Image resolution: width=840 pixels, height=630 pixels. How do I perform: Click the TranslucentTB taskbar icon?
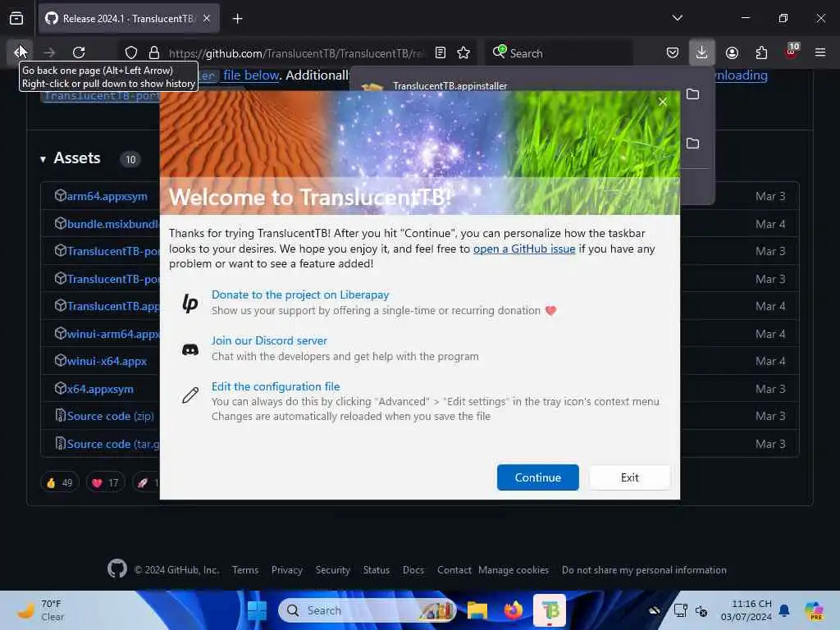[550, 610]
